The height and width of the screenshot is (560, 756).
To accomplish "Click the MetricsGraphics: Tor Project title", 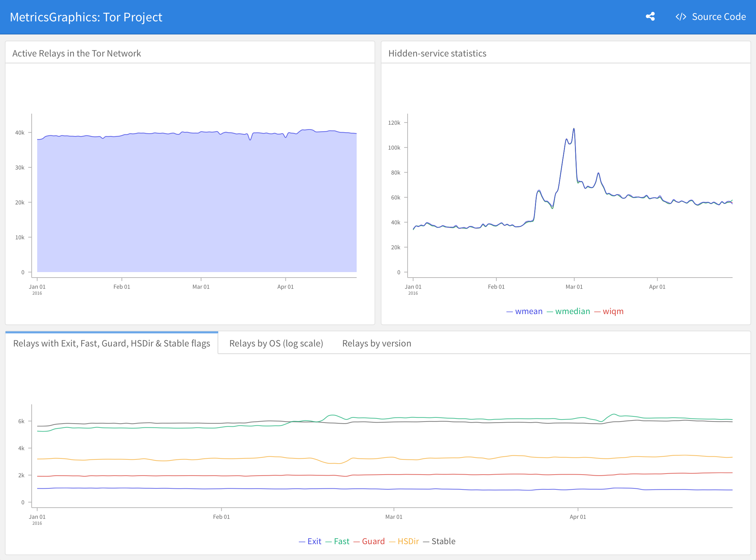I will click(86, 17).
